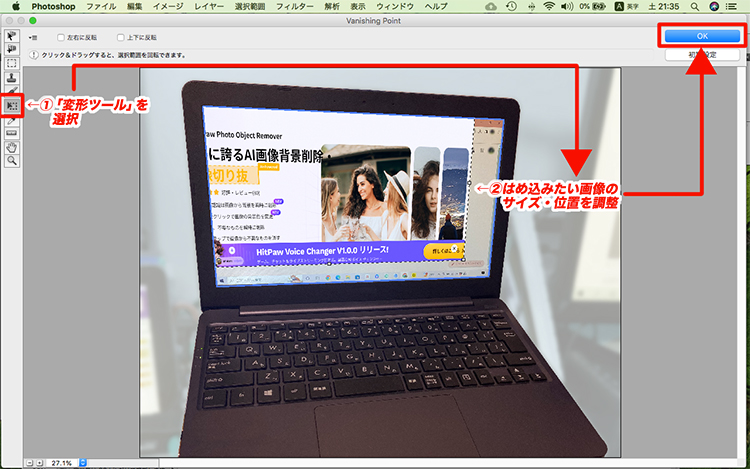This screenshot has height=469, width=750.
Task: Open the ファイル menu
Action: click(x=101, y=6)
